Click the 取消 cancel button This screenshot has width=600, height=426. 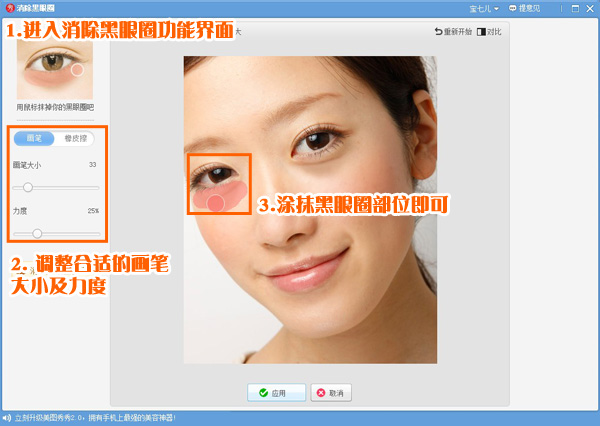(331, 393)
